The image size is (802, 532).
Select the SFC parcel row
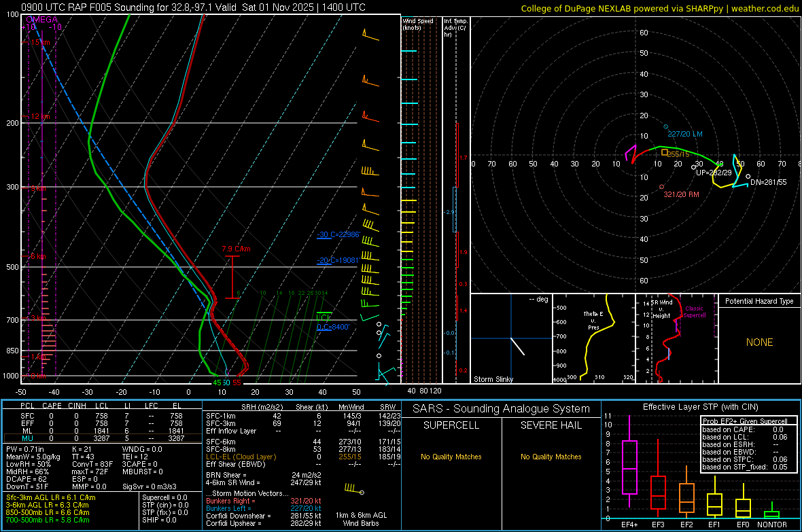[x=103, y=416]
